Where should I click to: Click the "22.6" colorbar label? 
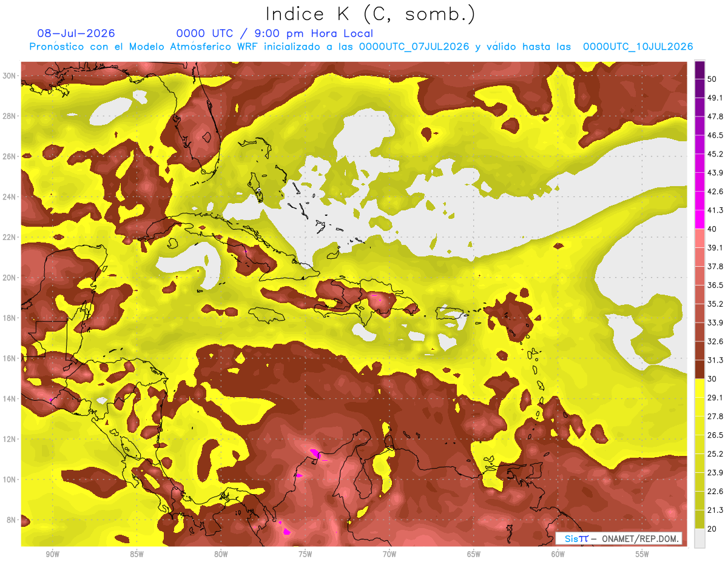(x=715, y=492)
